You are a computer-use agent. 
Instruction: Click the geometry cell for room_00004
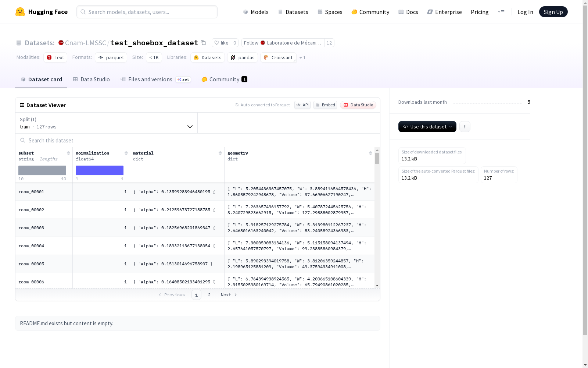click(300, 246)
